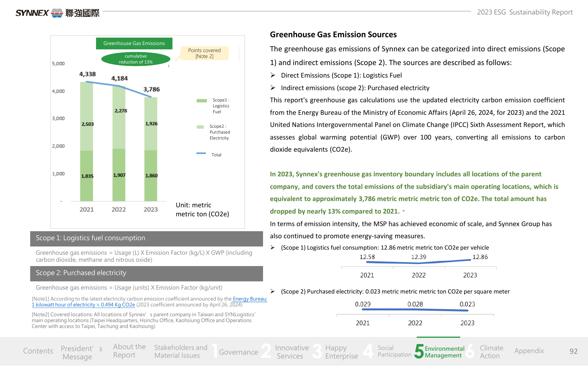This screenshot has width=588, height=366.
Task: Click the 1,907 bar value
Action: tap(120, 175)
